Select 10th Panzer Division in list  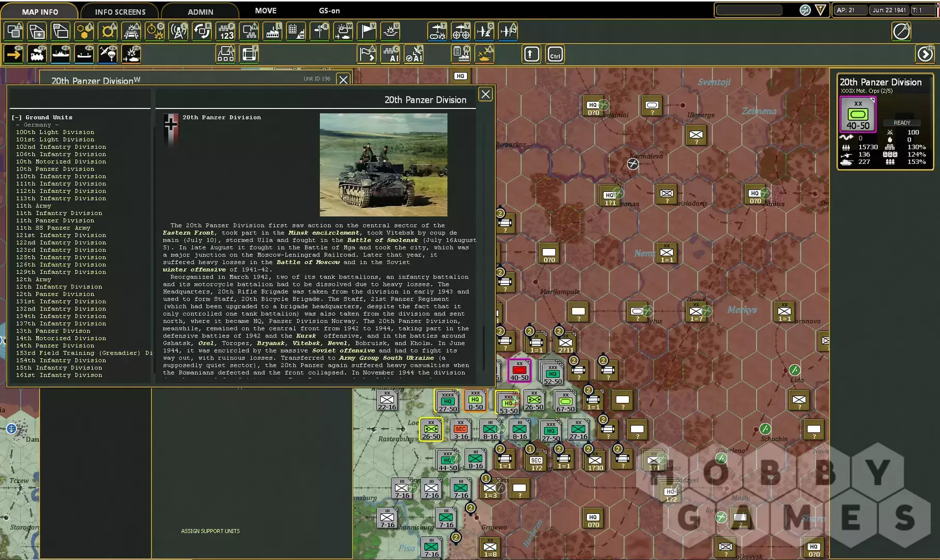tap(55, 169)
